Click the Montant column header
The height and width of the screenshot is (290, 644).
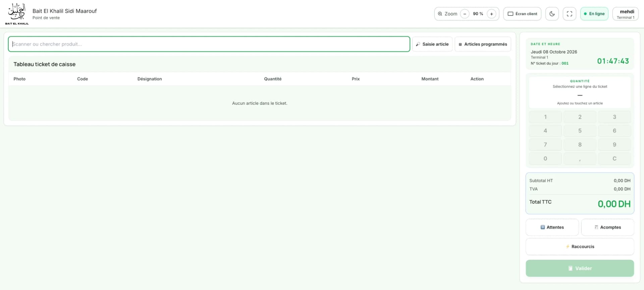click(430, 79)
